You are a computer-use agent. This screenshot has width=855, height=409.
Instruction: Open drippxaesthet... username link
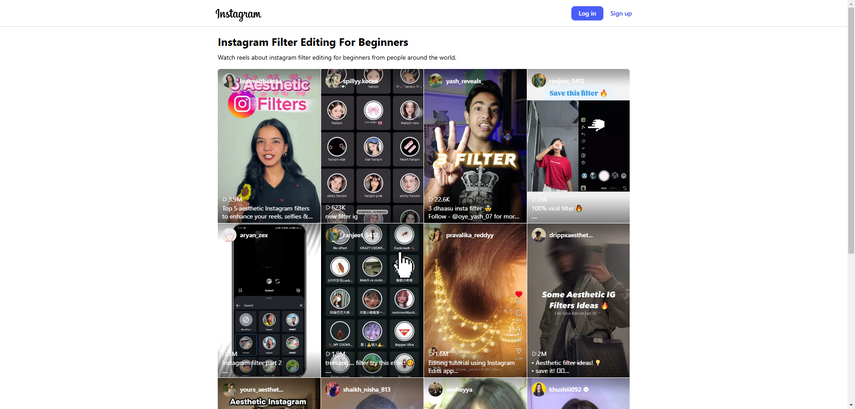click(571, 235)
